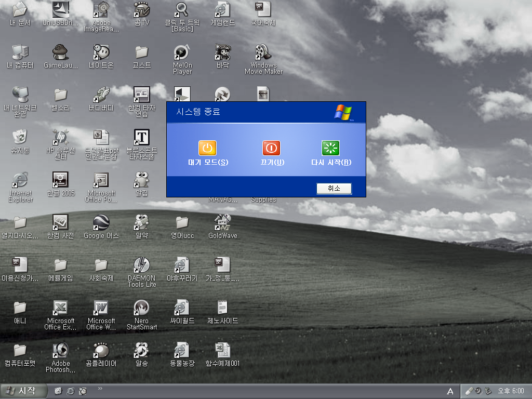Image resolution: width=532 pixels, height=399 pixels.
Task: Select the GoldWave shortcut
Action: coord(222,227)
